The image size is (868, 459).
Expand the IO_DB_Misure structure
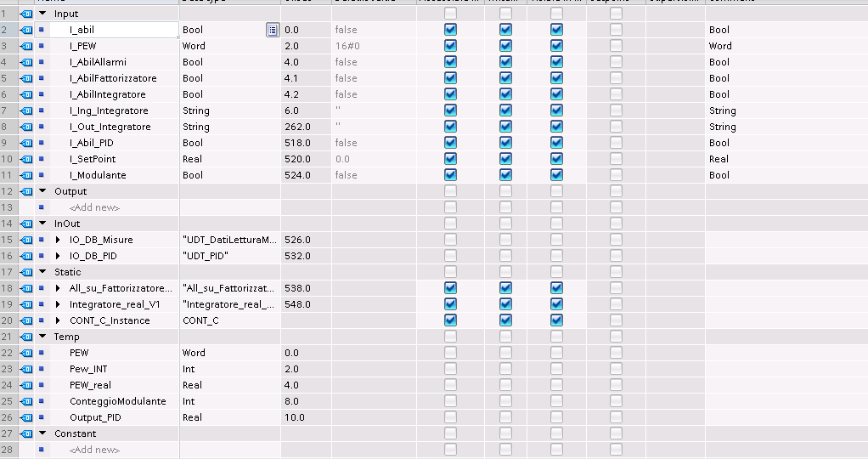(x=59, y=240)
